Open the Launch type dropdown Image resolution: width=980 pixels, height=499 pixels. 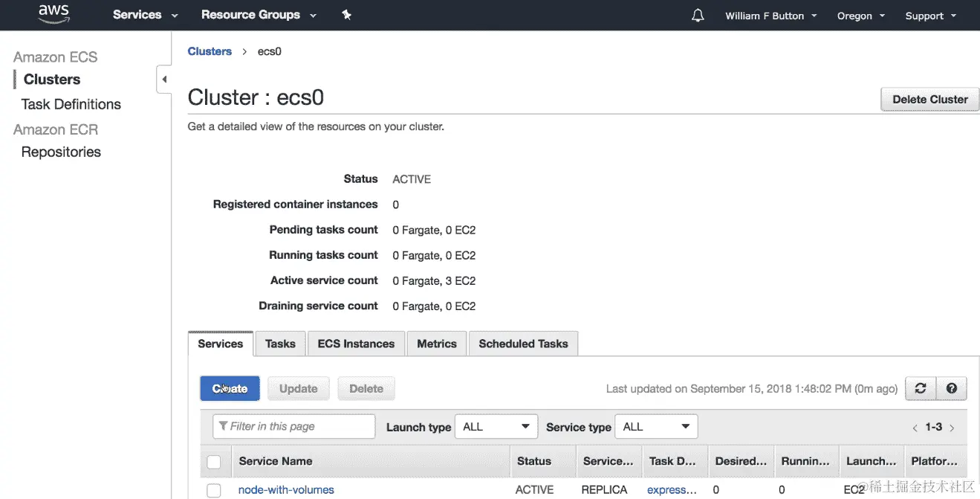pyautogui.click(x=496, y=427)
